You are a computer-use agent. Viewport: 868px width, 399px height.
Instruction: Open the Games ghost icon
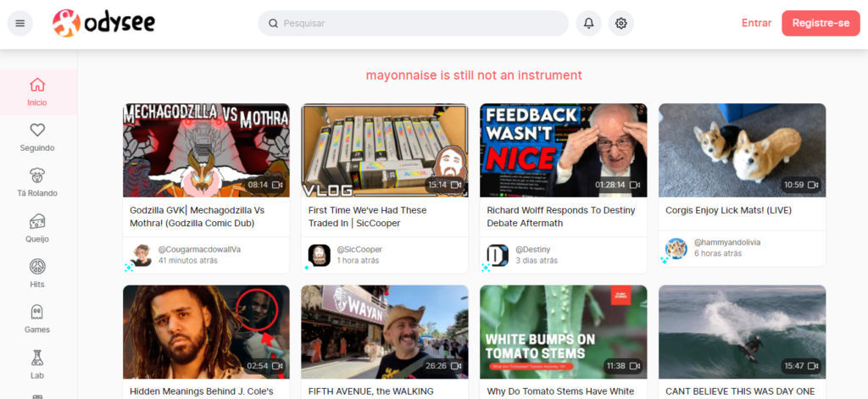pos(37,312)
